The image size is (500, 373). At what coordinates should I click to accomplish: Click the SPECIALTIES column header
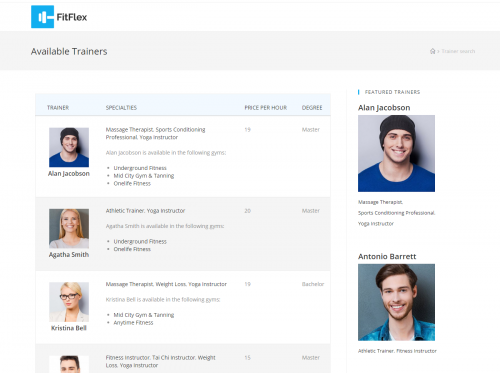[121, 108]
